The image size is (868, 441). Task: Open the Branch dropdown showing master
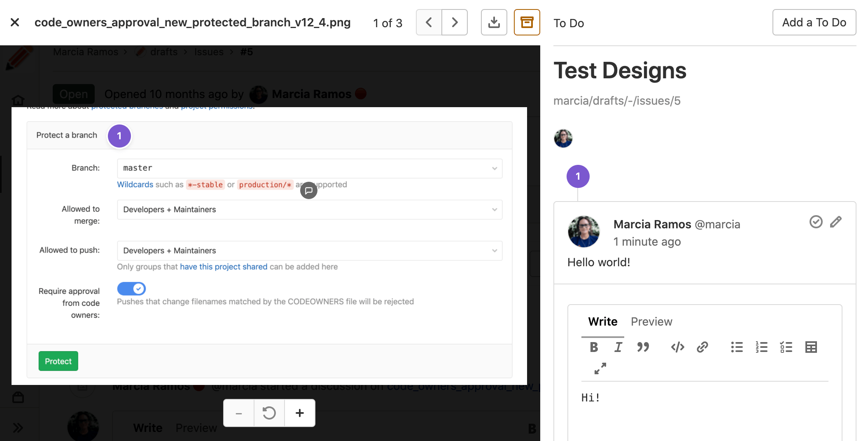pos(309,168)
